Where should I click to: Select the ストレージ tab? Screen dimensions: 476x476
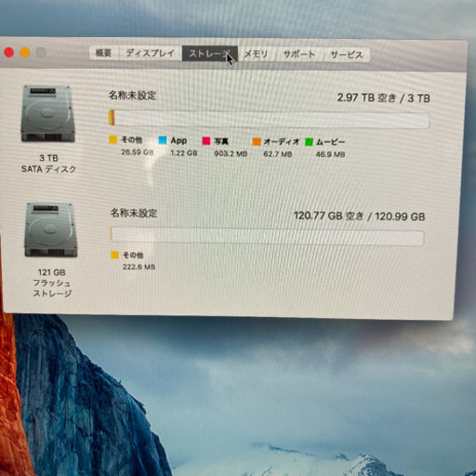tap(210, 54)
